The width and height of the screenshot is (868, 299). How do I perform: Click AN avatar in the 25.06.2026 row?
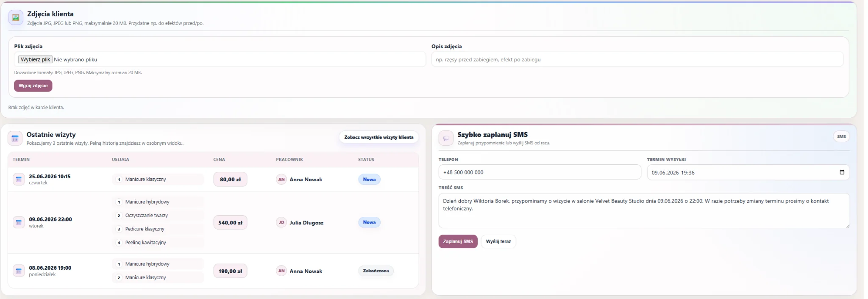[281, 179]
